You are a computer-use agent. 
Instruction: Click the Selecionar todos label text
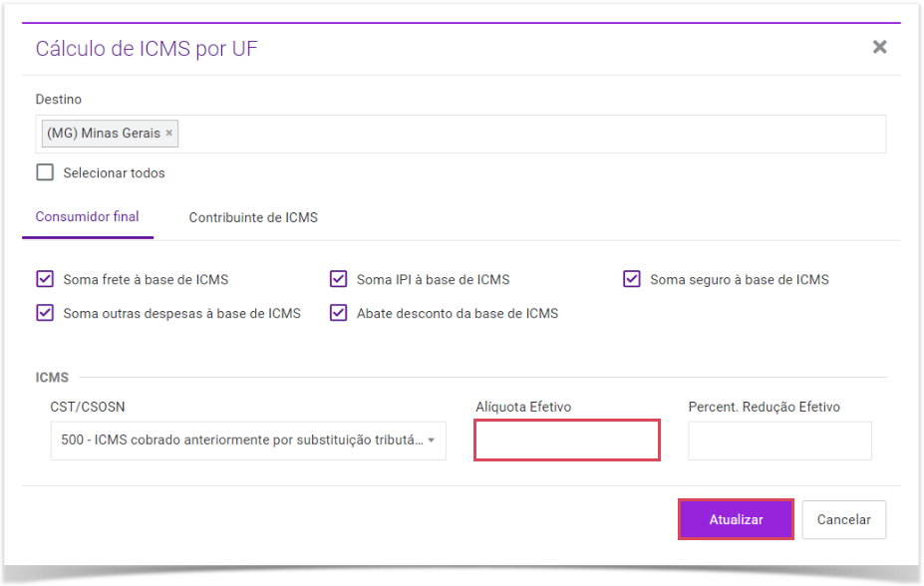(x=115, y=173)
